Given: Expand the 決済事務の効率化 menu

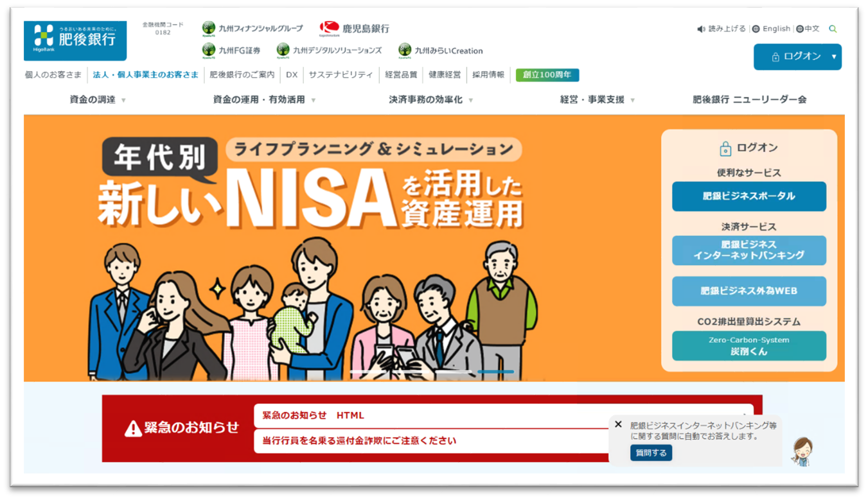Looking at the screenshot, I should click(431, 99).
